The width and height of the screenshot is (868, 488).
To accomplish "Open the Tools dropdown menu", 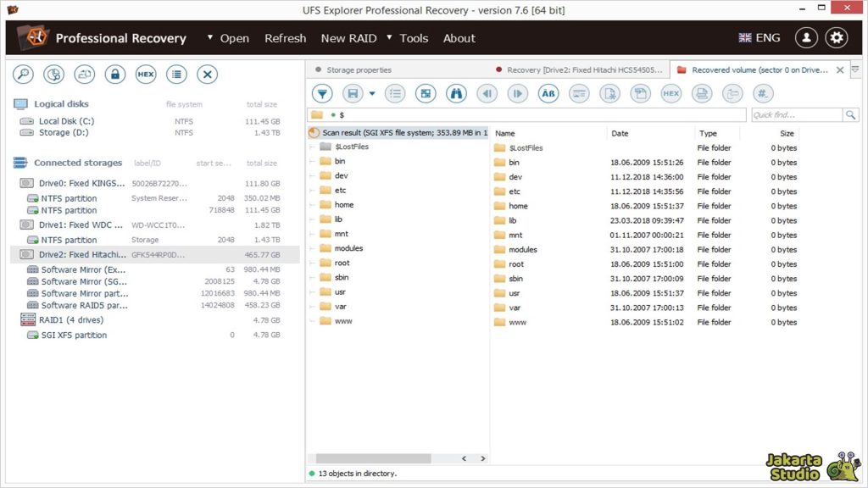I will click(414, 38).
